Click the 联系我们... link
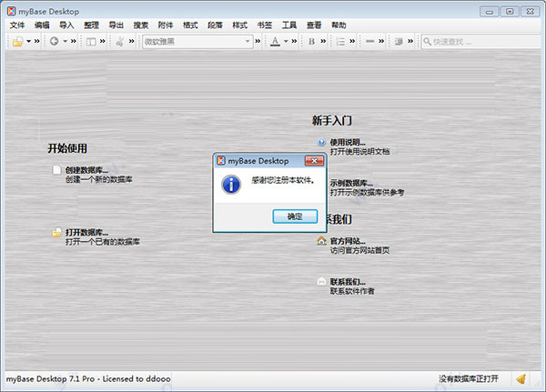546x392 pixels. [x=348, y=282]
